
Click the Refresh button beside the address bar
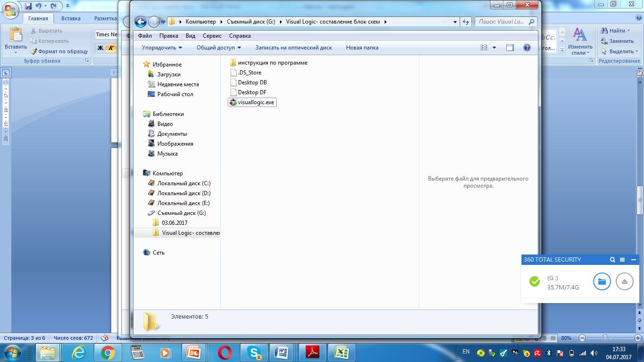(x=466, y=22)
